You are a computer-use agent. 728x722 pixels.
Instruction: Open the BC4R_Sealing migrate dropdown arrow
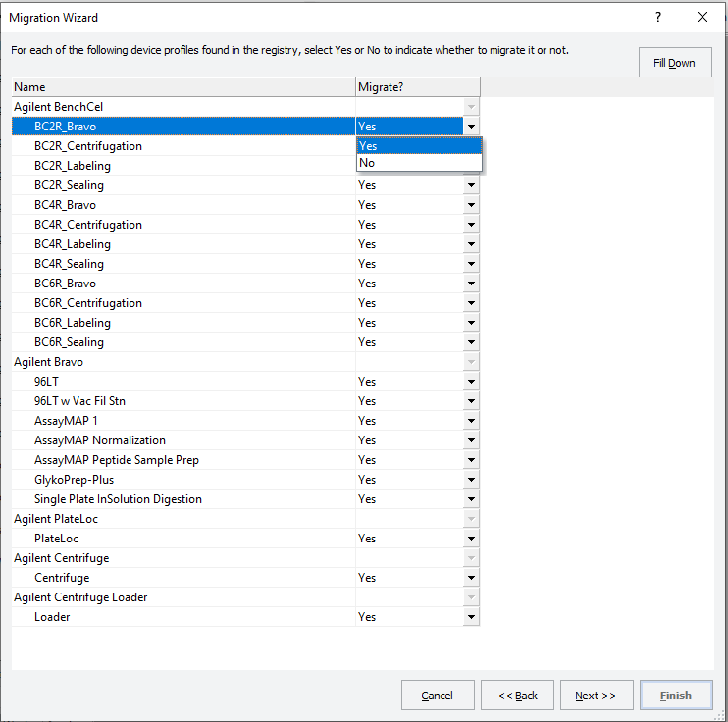coord(471,264)
